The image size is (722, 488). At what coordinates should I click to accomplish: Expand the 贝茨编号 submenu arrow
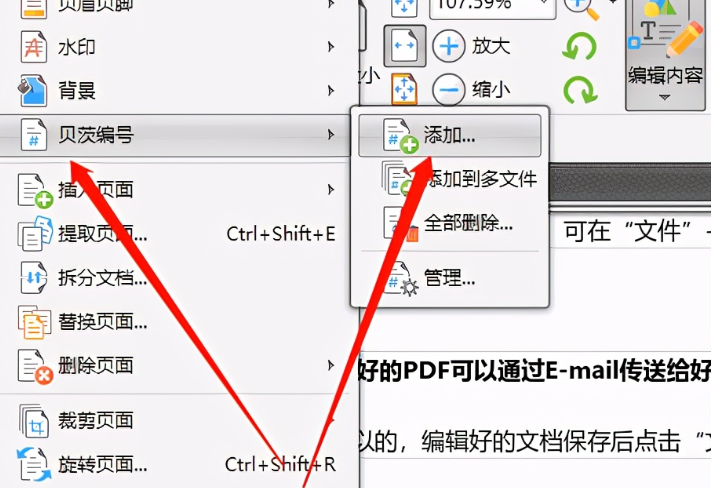click(331, 134)
